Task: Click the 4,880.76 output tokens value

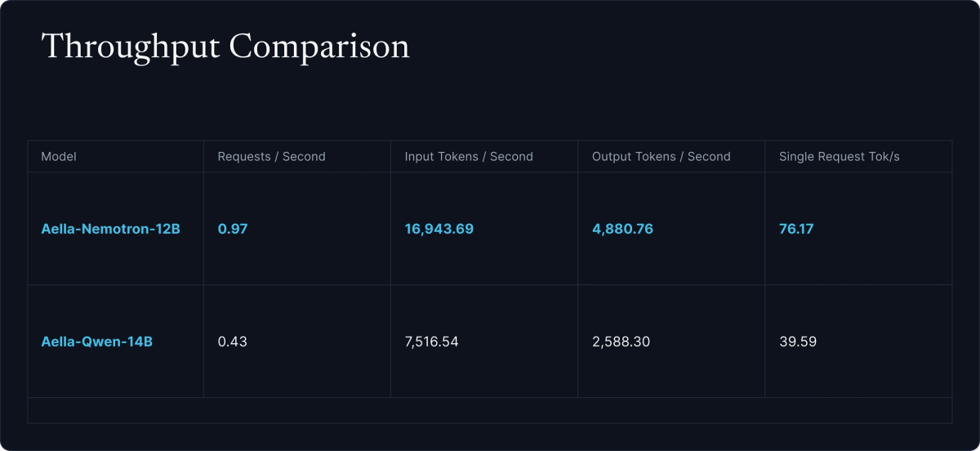Action: pyautogui.click(x=622, y=229)
